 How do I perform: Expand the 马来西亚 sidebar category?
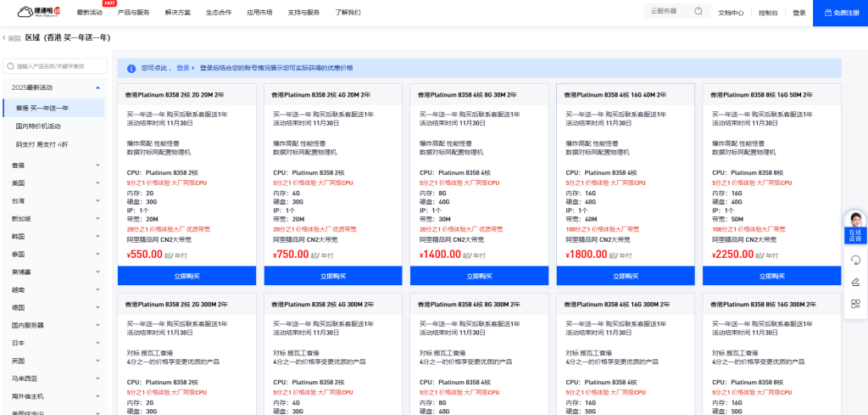click(x=53, y=379)
